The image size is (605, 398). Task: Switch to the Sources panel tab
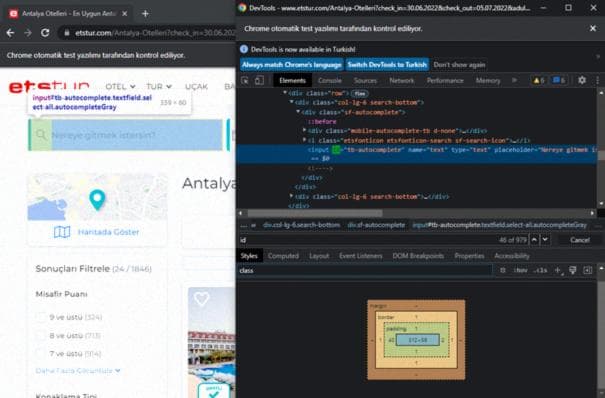click(x=365, y=80)
